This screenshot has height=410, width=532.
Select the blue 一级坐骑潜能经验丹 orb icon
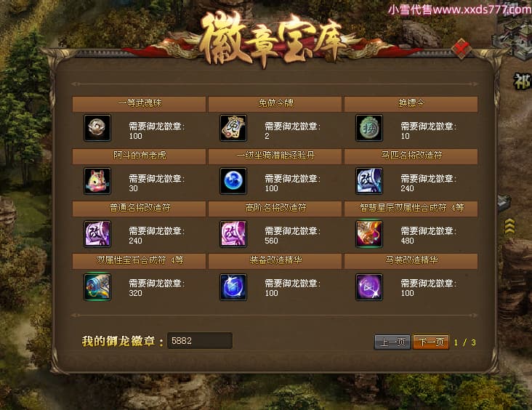tap(233, 181)
